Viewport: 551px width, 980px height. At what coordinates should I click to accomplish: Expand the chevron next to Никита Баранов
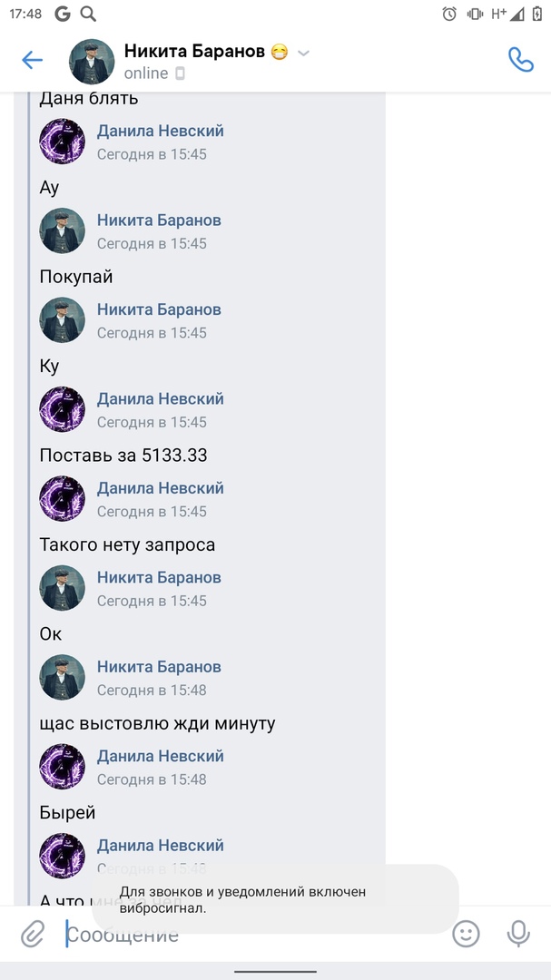303,54
